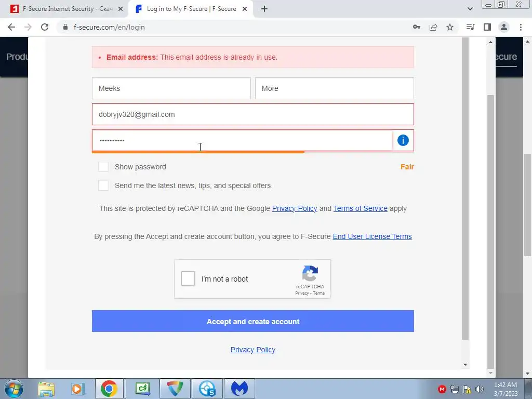Close the F-Secure Internet Security tab
Image resolution: width=532 pixels, height=399 pixels.
coord(121,9)
